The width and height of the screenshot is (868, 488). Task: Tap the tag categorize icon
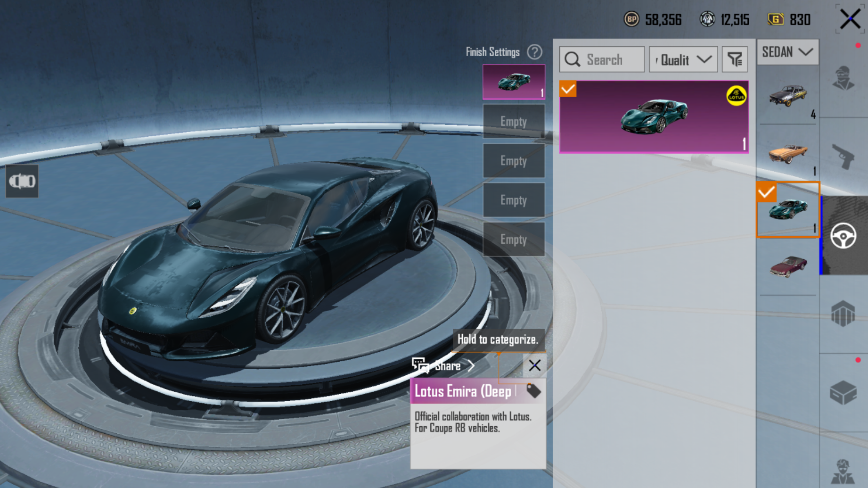pos(533,391)
